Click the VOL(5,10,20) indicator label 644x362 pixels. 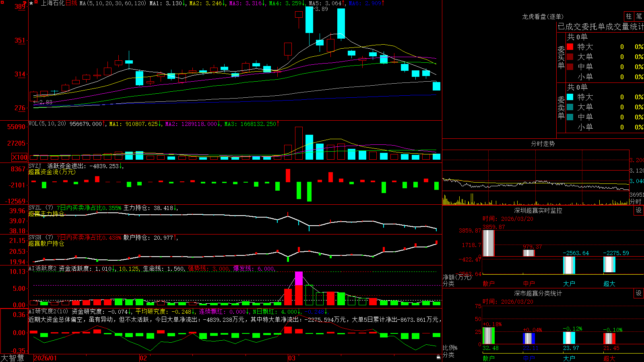(47, 123)
